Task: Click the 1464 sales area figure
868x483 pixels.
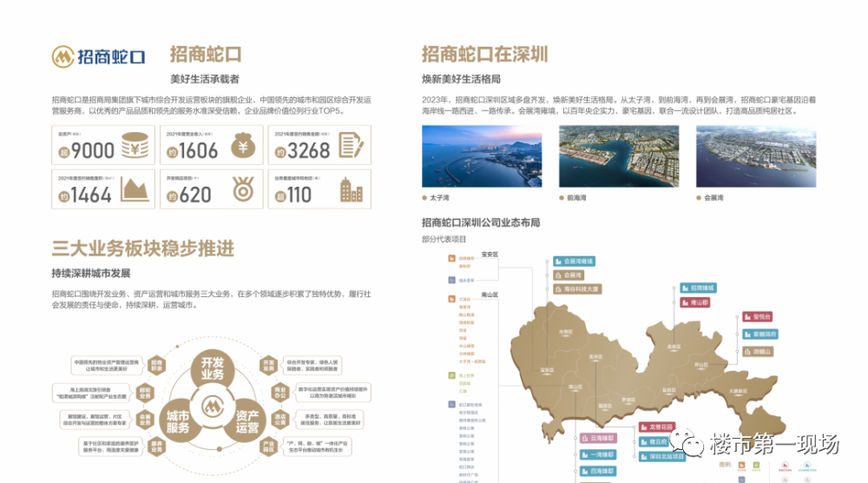Action: tap(91, 195)
